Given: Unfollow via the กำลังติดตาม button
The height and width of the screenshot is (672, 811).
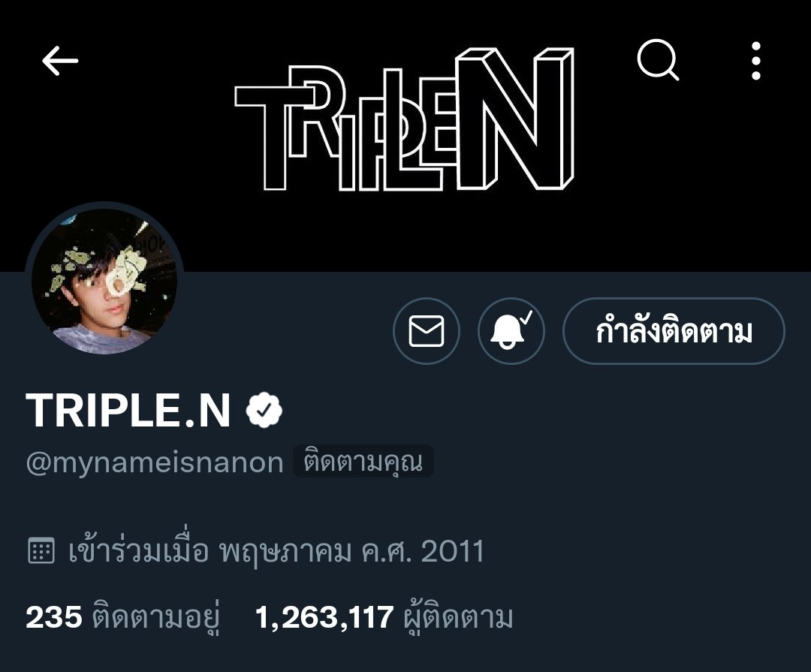Looking at the screenshot, I should [674, 331].
